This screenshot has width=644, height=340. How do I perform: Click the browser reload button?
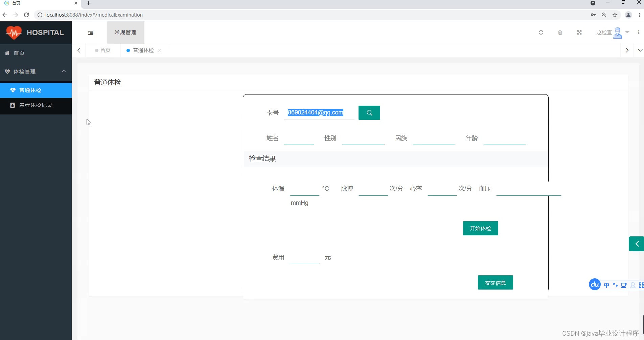click(x=26, y=15)
